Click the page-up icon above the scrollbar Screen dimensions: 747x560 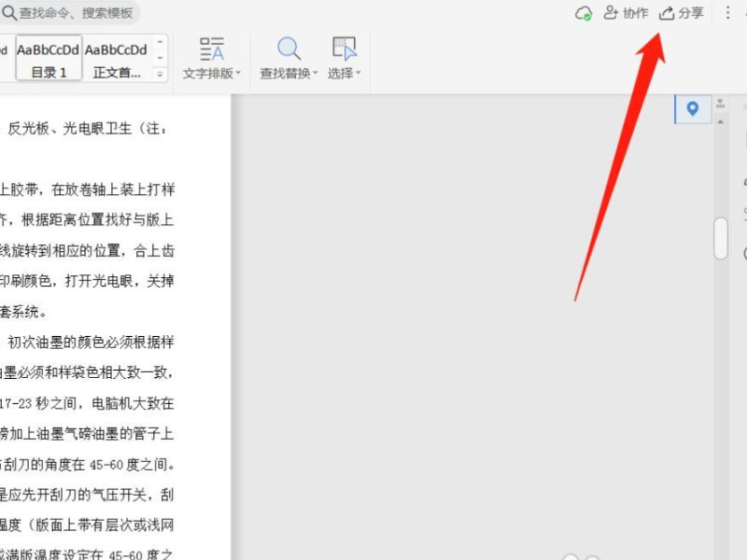click(x=720, y=103)
